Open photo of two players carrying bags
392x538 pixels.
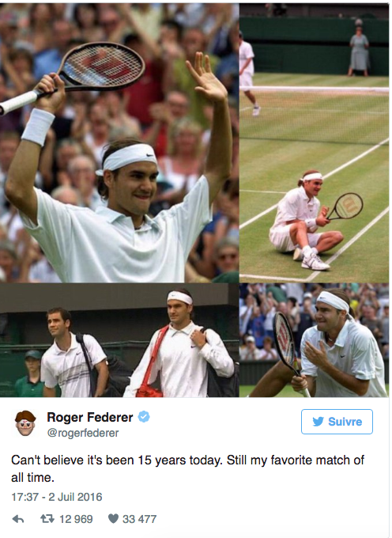119,340
